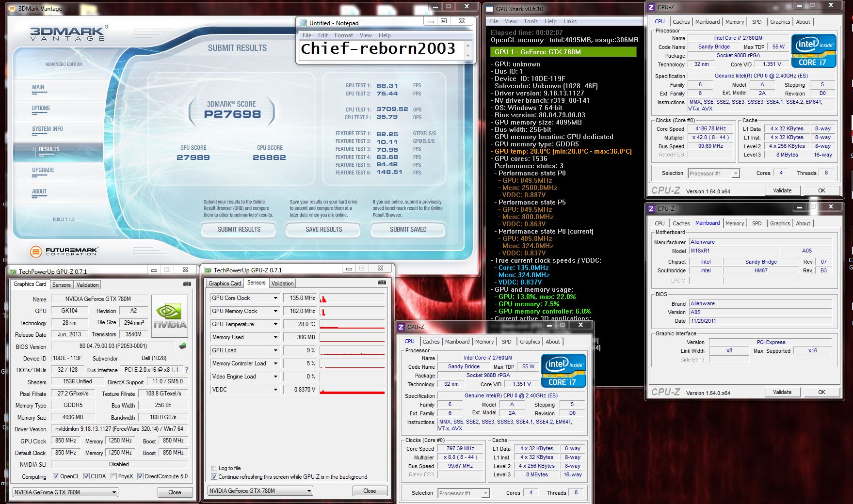This screenshot has width=853, height=504.
Task: Click the Notepad scrollbar up arrow
Action: tap(468, 45)
